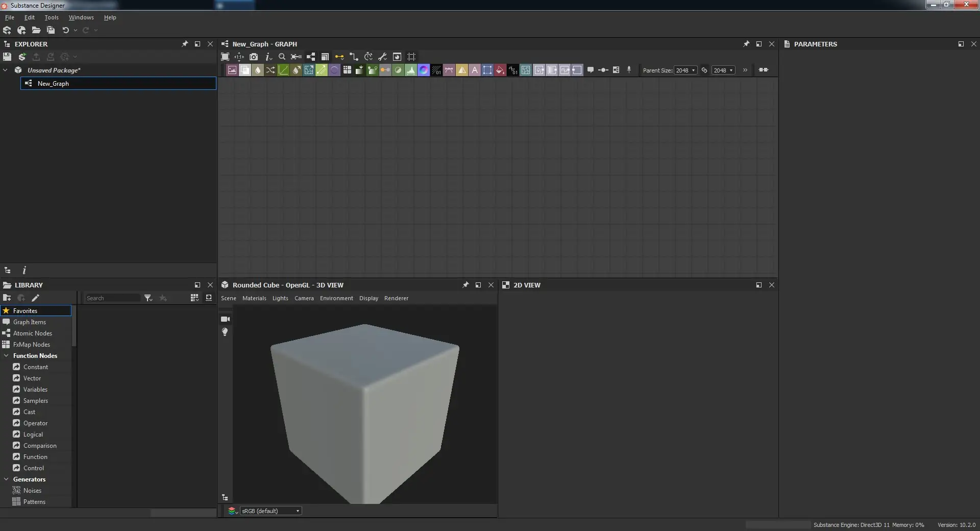Click the camera screenshot icon in graph toolbar
Screen dimensions: 980x531
[x=254, y=57]
